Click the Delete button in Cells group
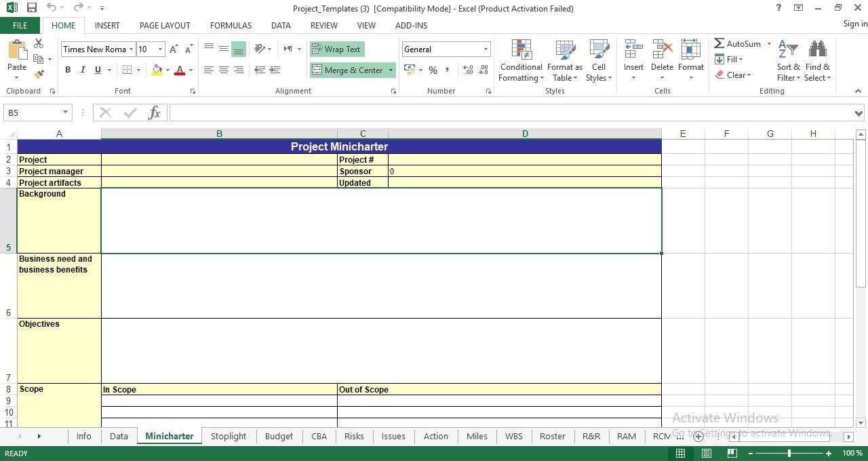The image size is (868, 461). click(x=662, y=60)
